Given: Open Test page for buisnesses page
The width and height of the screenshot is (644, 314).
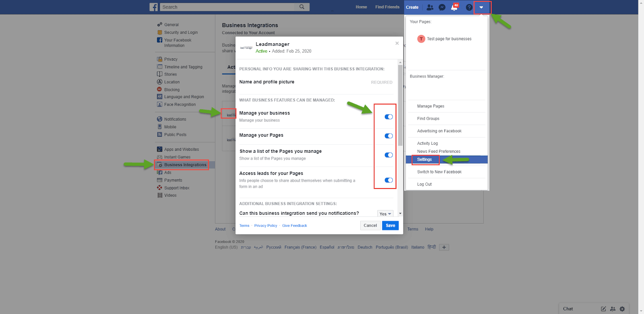Looking at the screenshot, I should 444,39.
